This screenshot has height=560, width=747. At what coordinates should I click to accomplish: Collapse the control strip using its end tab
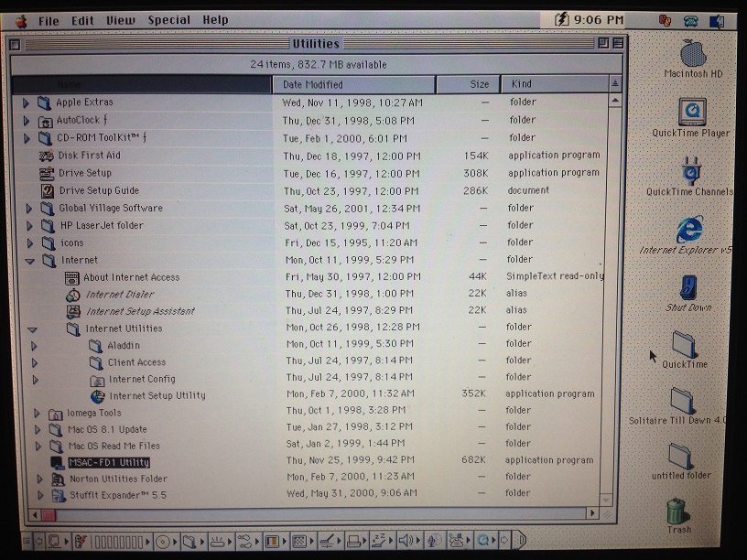[520, 540]
